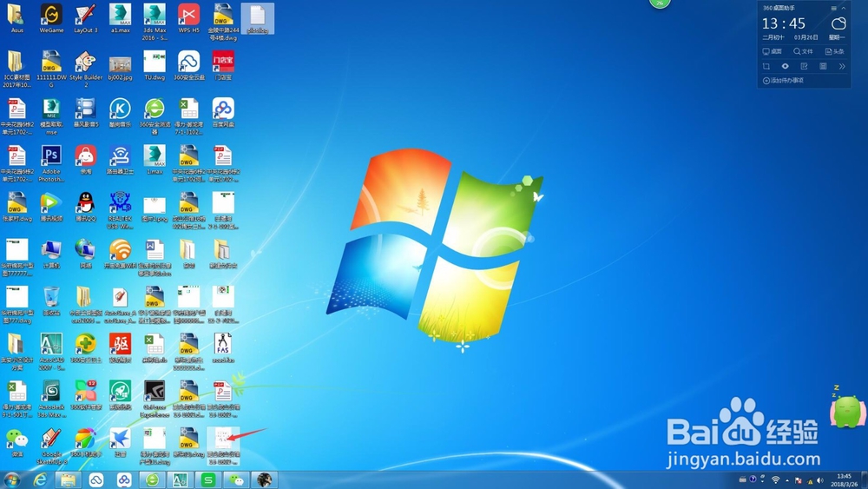Open the WiFi network tray icon
Viewport: 868px width, 489px height.
coord(775,480)
